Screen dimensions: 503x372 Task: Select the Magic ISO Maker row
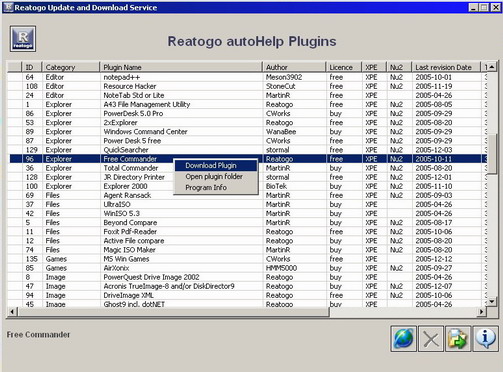click(247, 250)
